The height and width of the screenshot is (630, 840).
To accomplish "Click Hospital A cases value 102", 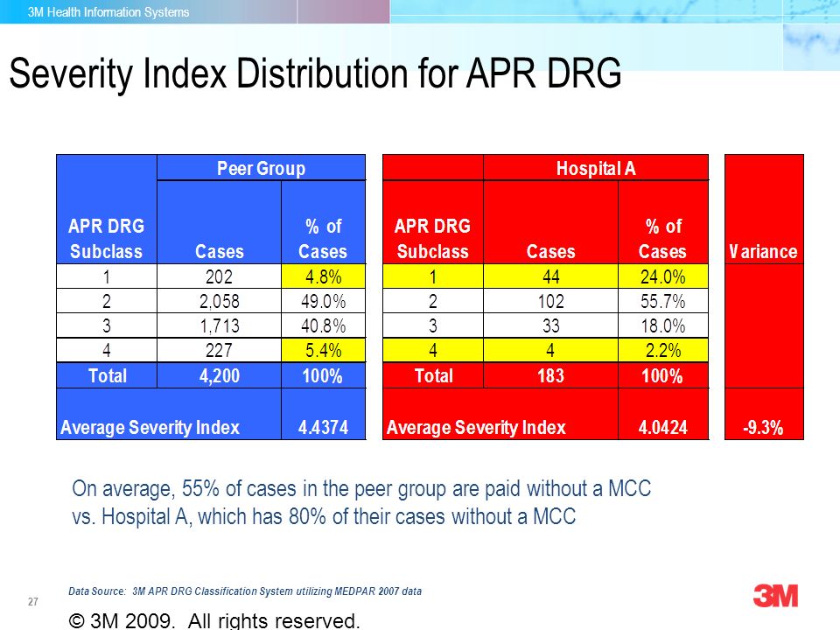I will pos(550,301).
